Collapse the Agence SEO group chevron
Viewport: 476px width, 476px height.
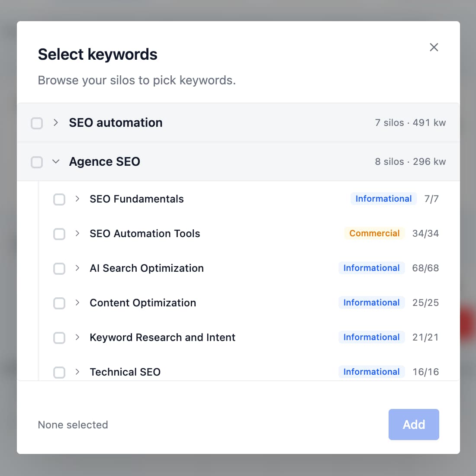pos(56,161)
